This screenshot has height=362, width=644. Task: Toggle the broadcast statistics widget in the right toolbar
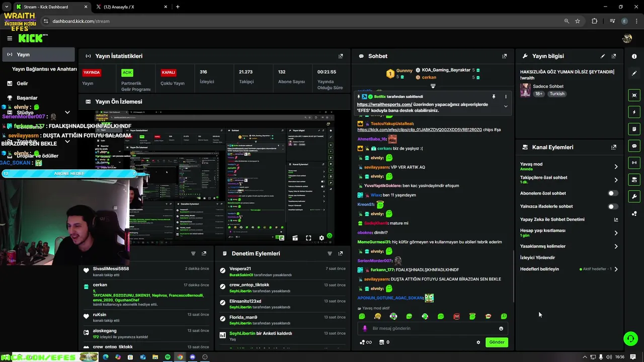(634, 162)
